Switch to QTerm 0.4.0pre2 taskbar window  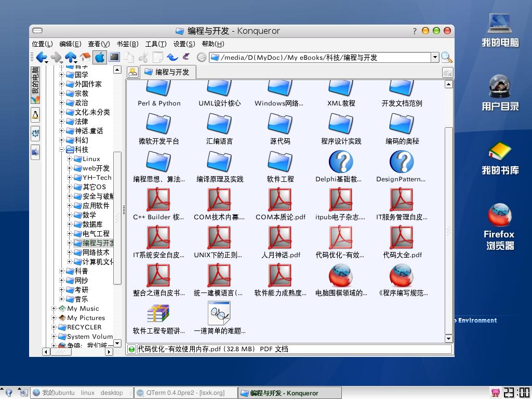pyautogui.click(x=185, y=393)
